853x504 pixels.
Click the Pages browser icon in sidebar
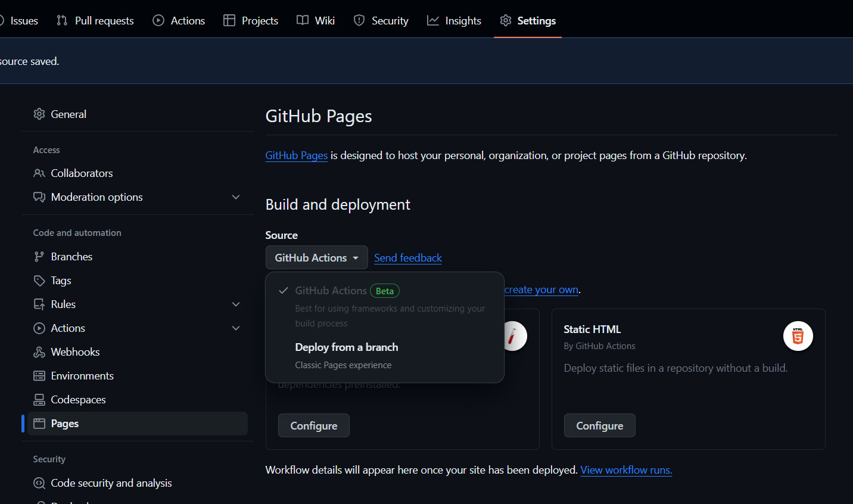(x=39, y=424)
